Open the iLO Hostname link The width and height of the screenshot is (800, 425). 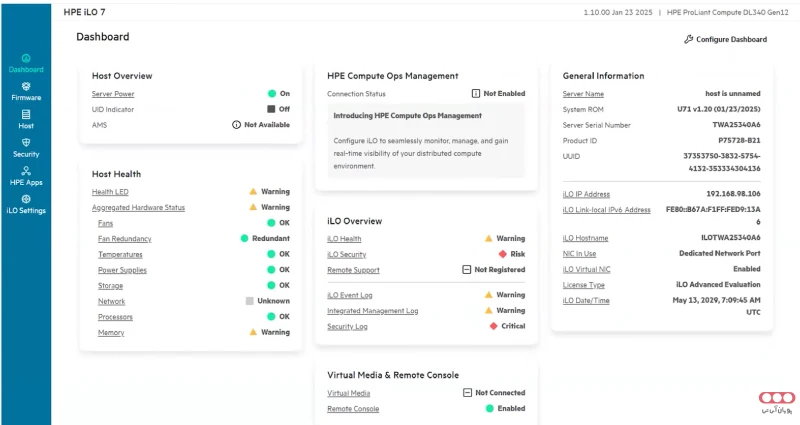coord(585,238)
